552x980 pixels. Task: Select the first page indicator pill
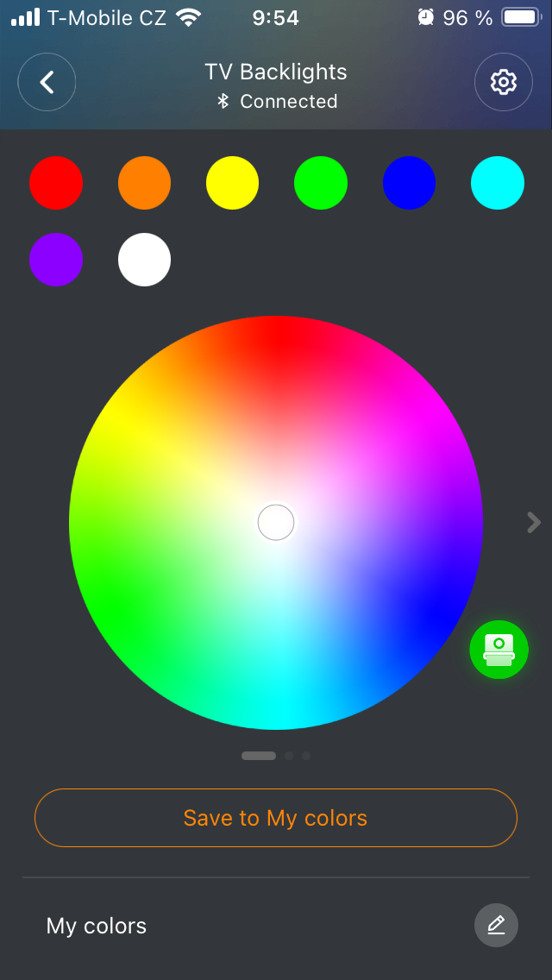click(259, 756)
